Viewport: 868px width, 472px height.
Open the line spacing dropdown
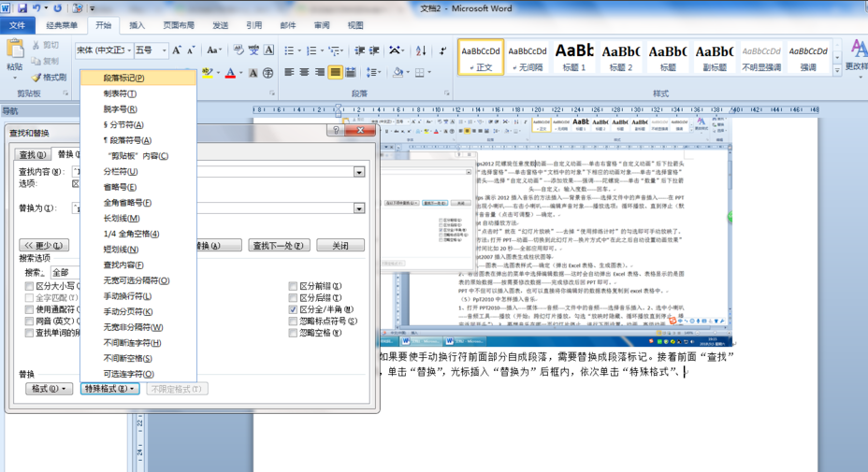[x=373, y=73]
